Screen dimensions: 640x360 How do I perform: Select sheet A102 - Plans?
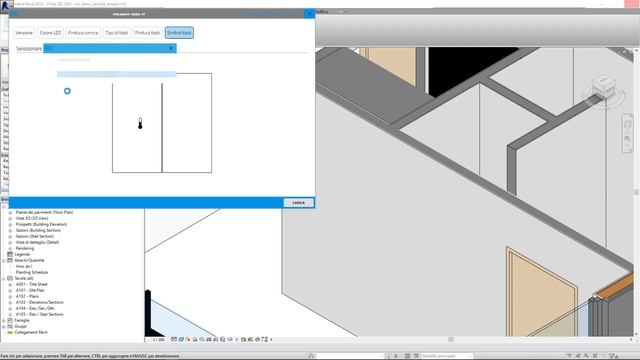coord(27,296)
